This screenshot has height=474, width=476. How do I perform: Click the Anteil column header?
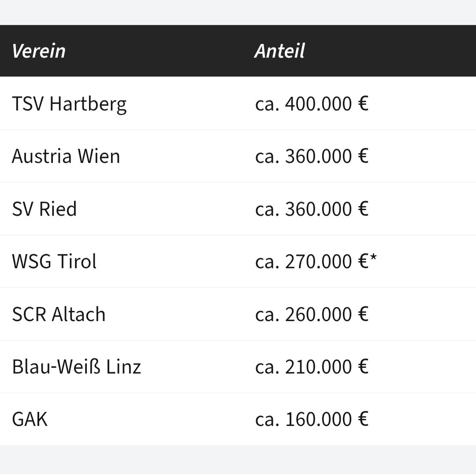[x=280, y=51]
